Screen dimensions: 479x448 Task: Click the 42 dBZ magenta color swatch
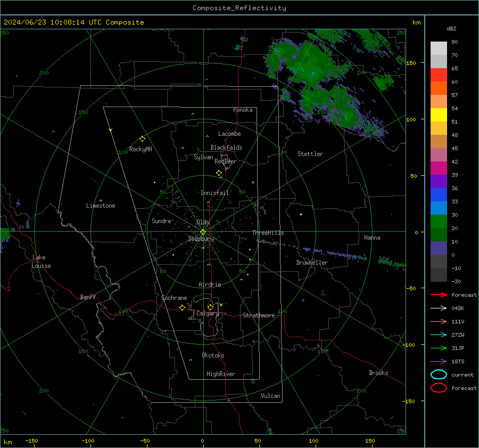(x=439, y=168)
